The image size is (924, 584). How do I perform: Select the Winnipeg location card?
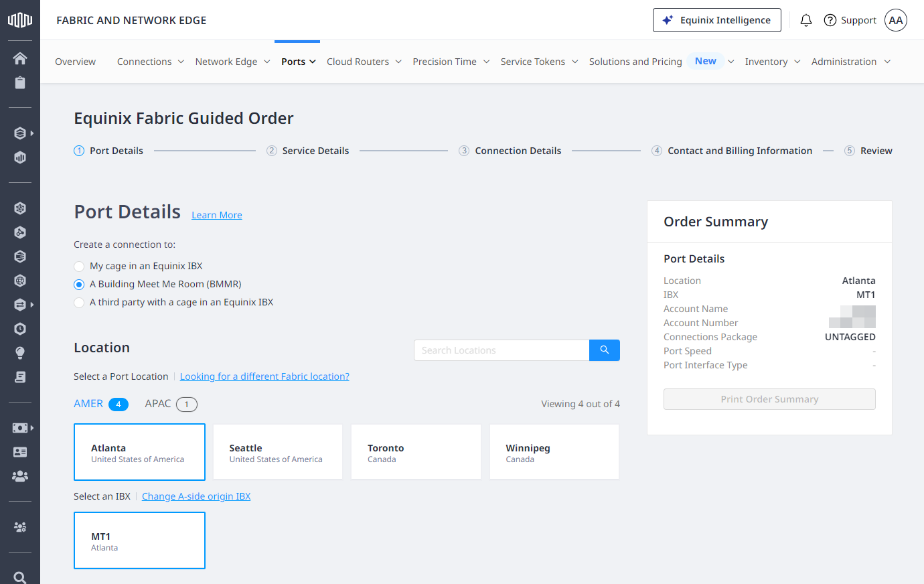pyautogui.click(x=554, y=452)
